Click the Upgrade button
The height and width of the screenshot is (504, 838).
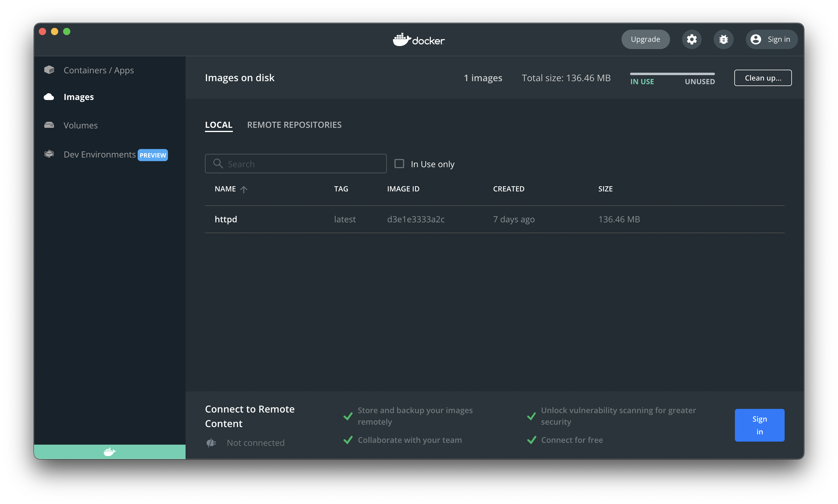point(645,39)
